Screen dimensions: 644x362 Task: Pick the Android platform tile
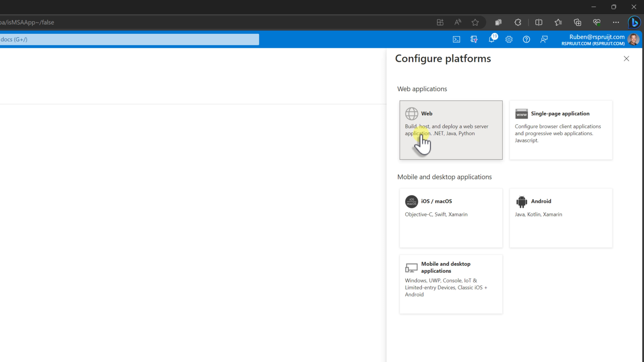[x=561, y=218]
